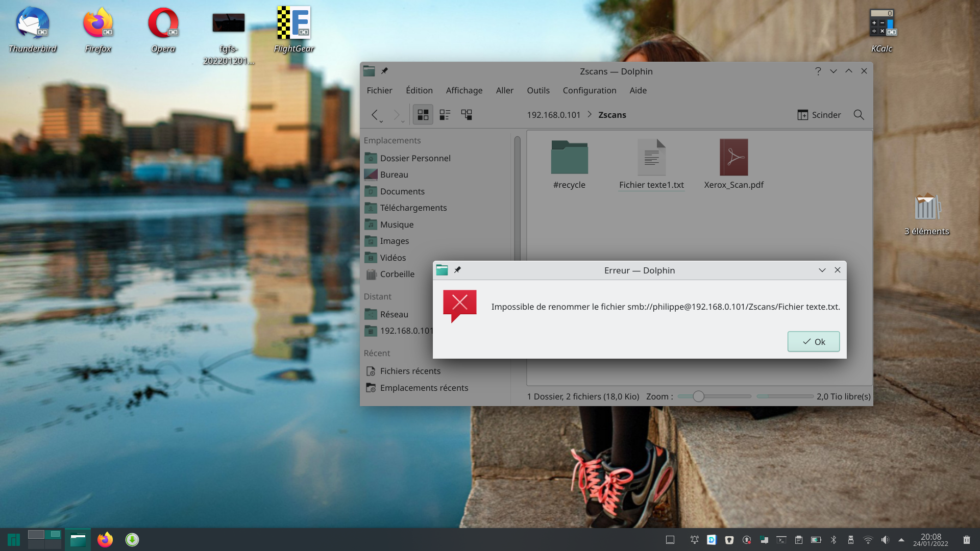This screenshot has height=551, width=980.
Task: Click the Zoom slider handle
Action: pos(698,396)
